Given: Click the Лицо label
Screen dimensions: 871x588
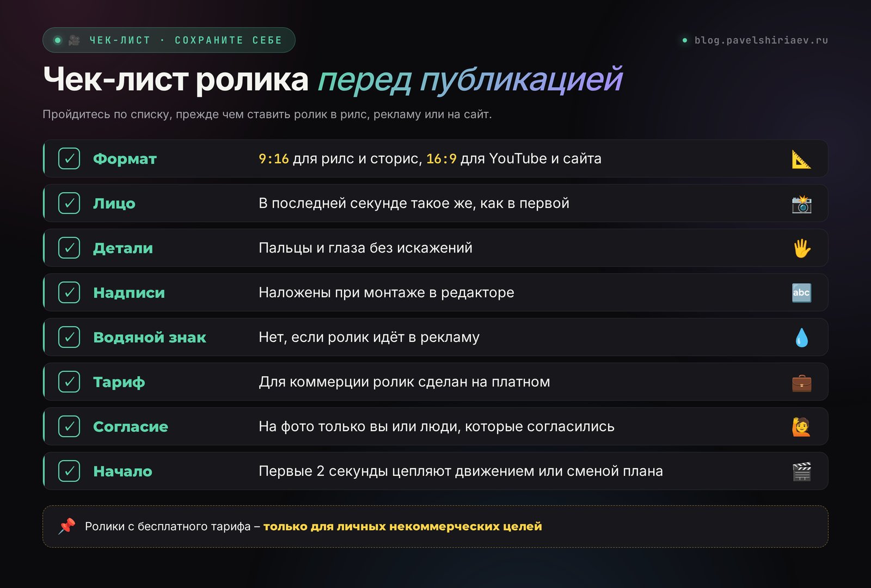Looking at the screenshot, I should click(x=114, y=204).
